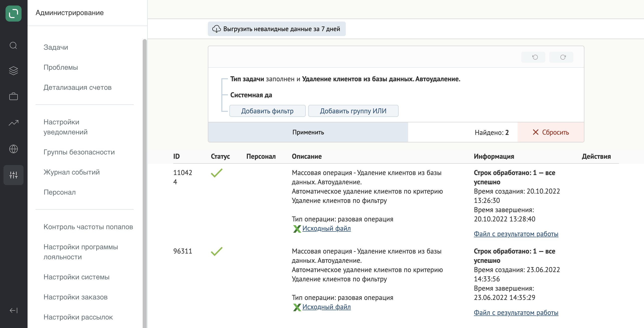
Task: Click task ID 110424
Action: [183, 177]
